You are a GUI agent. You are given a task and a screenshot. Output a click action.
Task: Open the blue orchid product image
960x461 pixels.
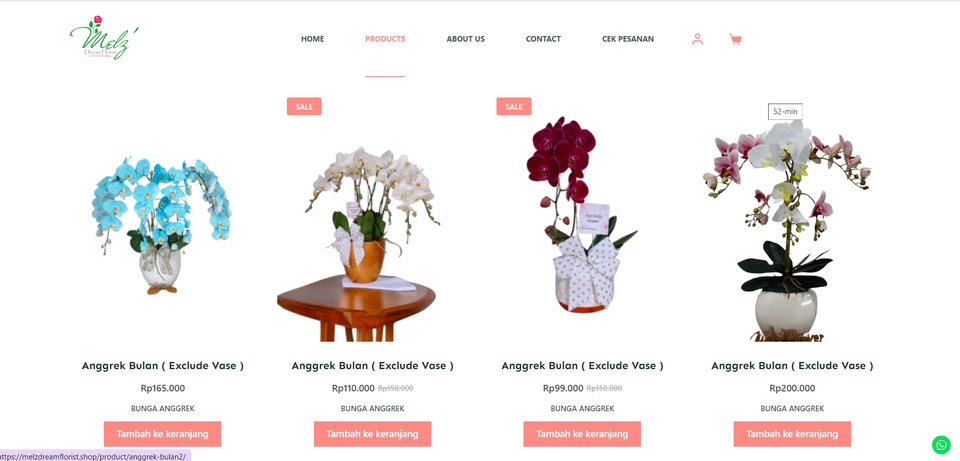tap(162, 225)
